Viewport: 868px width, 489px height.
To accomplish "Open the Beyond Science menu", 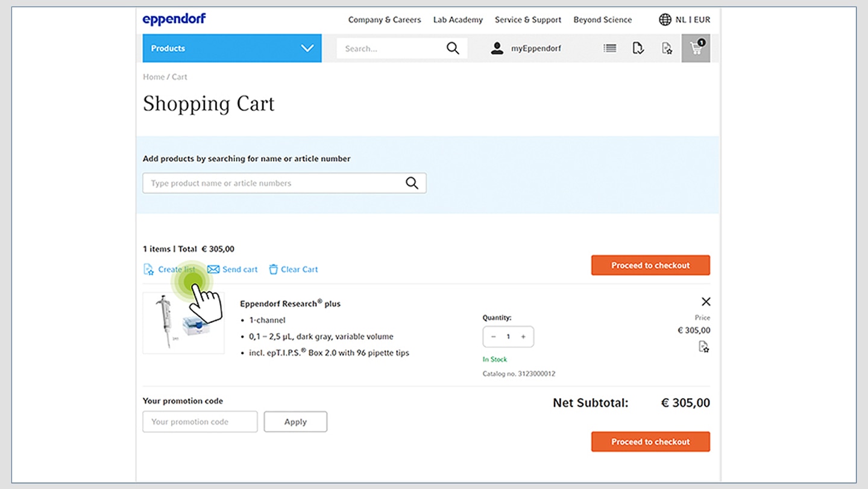I will click(603, 20).
